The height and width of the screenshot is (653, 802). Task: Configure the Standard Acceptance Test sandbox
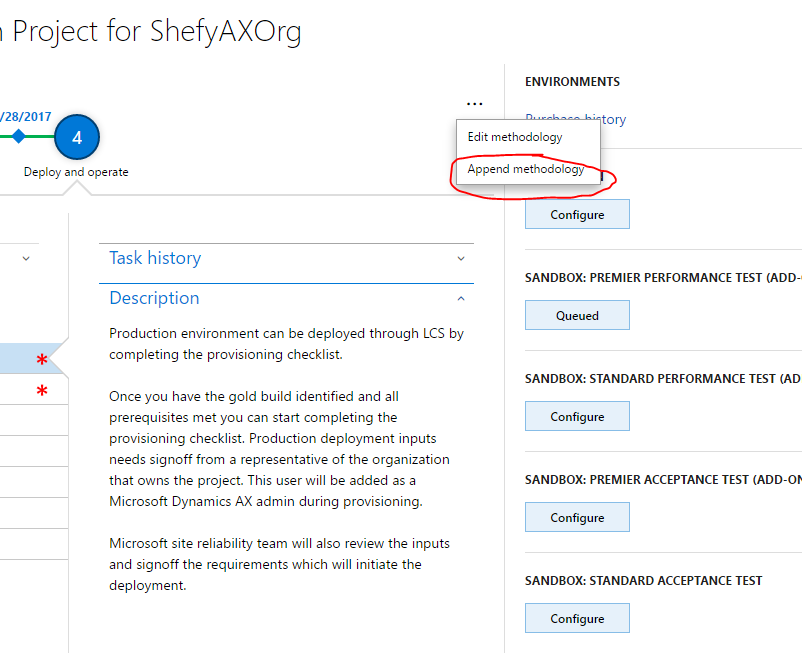coord(577,619)
